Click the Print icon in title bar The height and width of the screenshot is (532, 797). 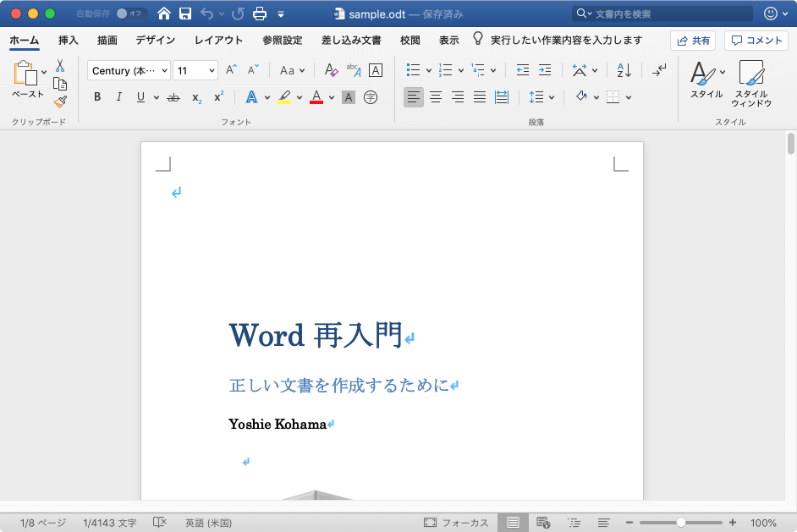pyautogui.click(x=260, y=14)
